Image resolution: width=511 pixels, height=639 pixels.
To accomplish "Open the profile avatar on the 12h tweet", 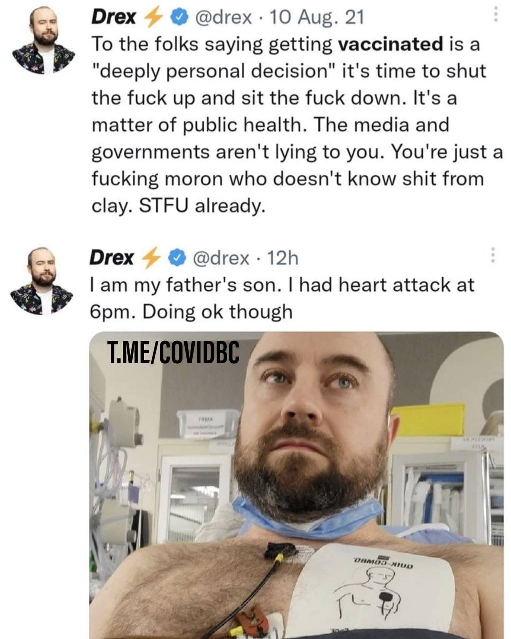I will click(x=42, y=281).
